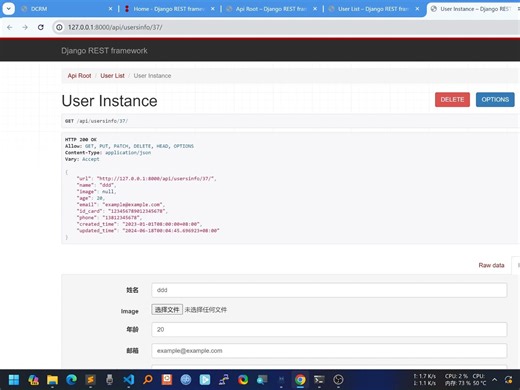Click the "email" line in the JSON response
The image size is (520, 390).
[121, 205]
